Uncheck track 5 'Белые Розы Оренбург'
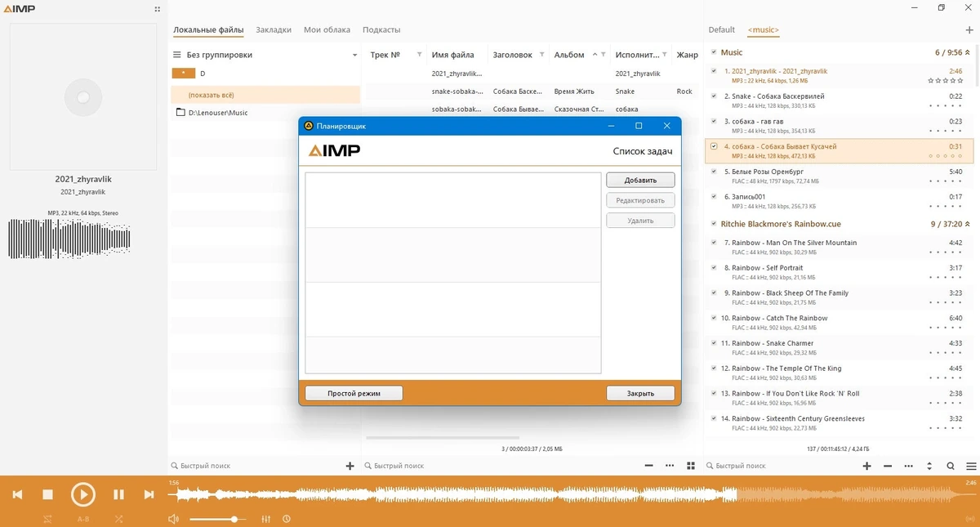This screenshot has height=527, width=980. pos(714,172)
